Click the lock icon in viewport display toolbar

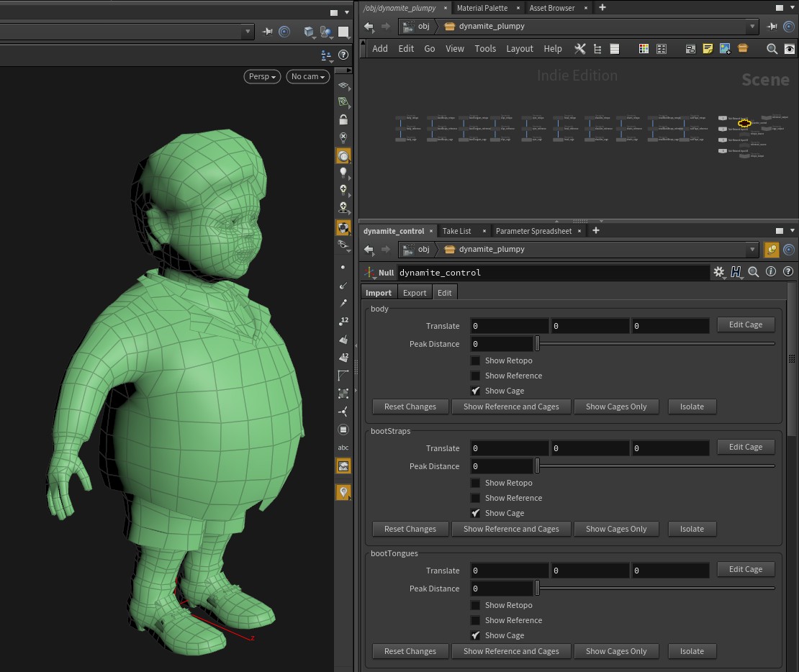tap(343, 119)
